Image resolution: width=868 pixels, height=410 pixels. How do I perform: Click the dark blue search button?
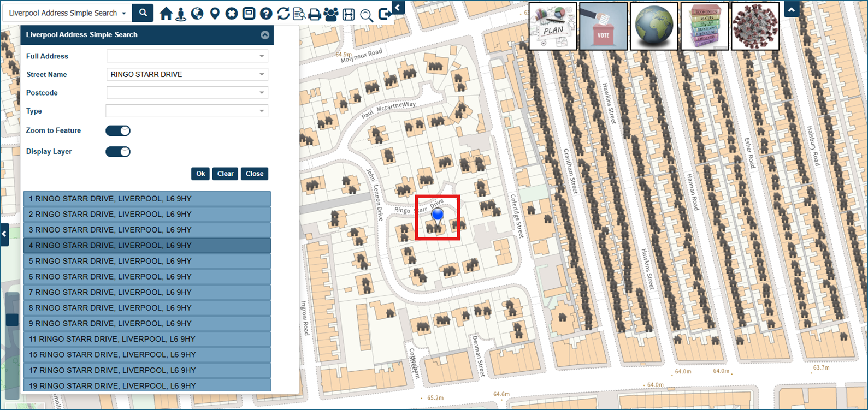pos(143,13)
